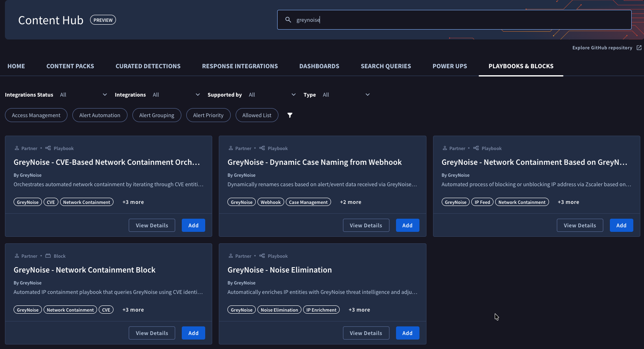Click the Content Hub heading
This screenshot has height=349, width=644.
(x=51, y=20)
